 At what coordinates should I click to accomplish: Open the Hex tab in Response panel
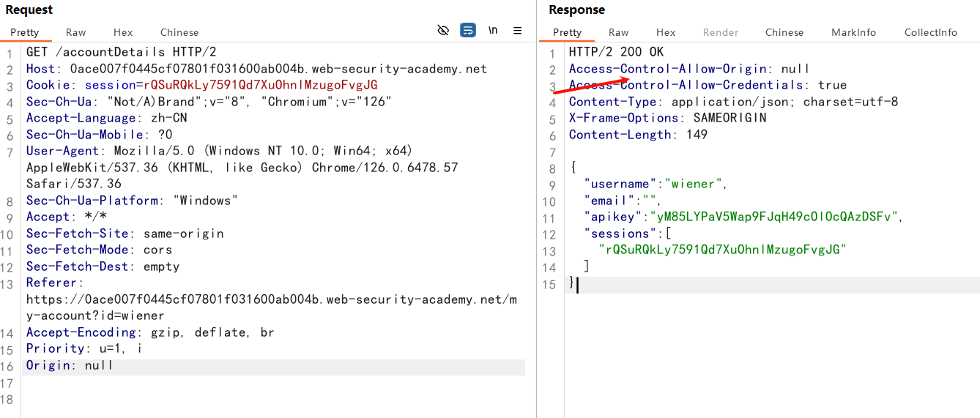pos(666,32)
